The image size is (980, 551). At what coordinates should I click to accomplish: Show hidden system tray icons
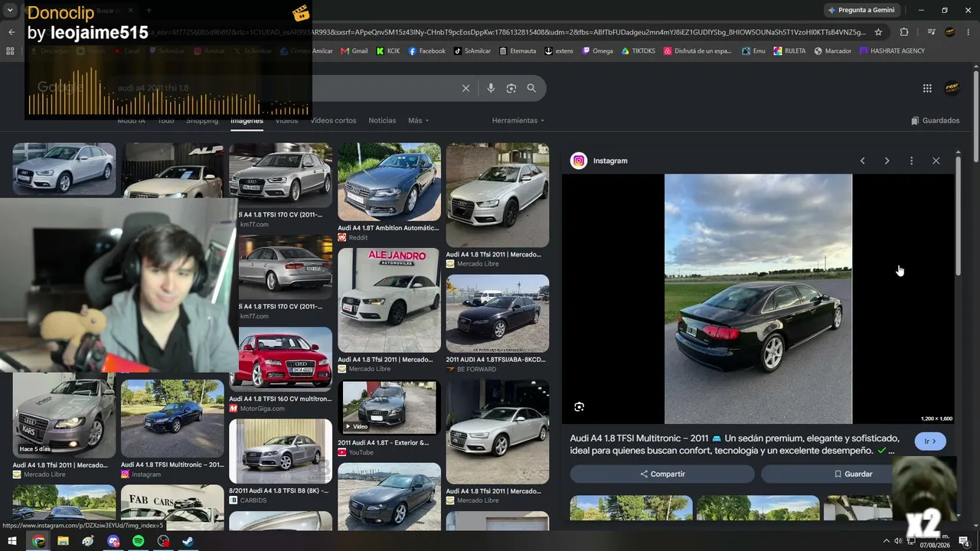887,541
